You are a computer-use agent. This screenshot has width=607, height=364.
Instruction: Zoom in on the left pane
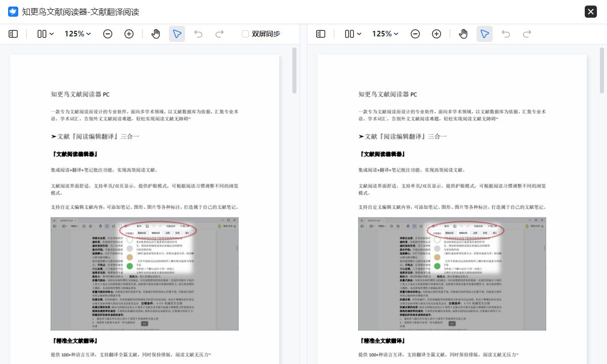[129, 34]
